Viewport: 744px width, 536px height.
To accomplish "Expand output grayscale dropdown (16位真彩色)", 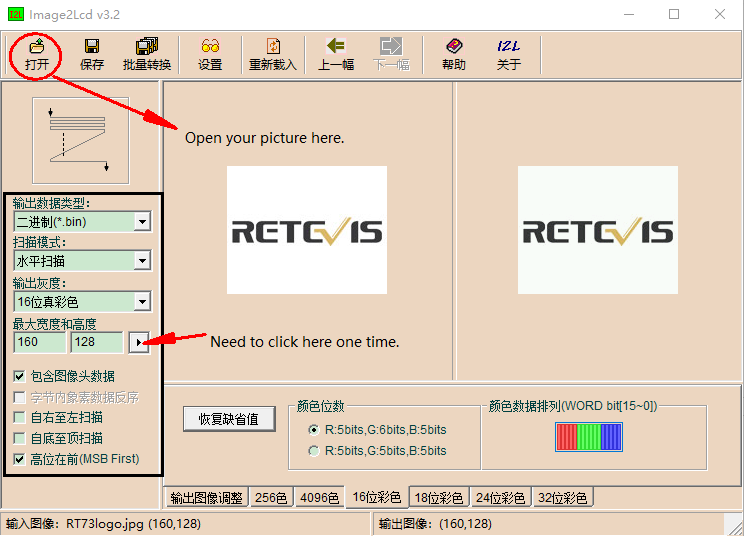I will coord(142,301).
